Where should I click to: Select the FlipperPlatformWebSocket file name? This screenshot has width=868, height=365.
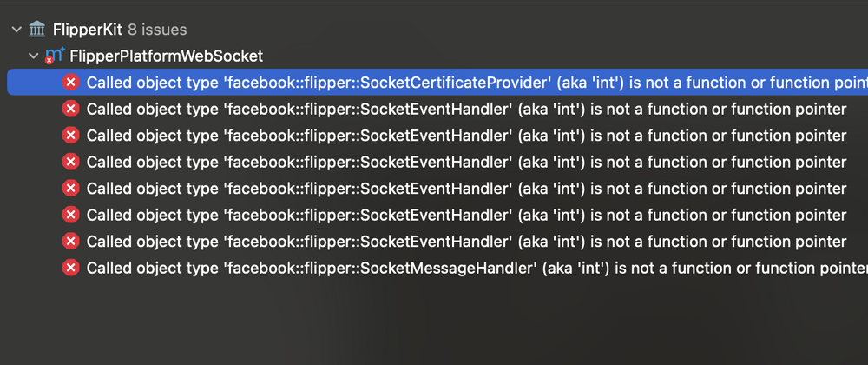[166, 56]
